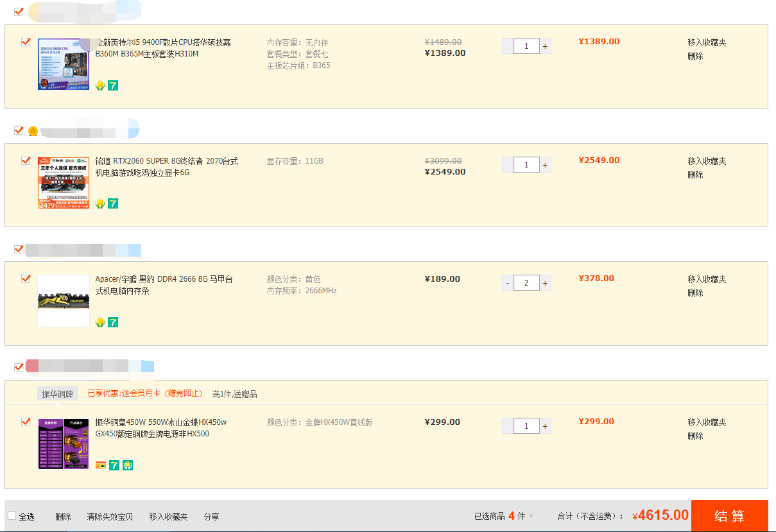Screen dimensions: 776x532
Task: Click 分享 in the bottom action bar
Action: pyautogui.click(x=212, y=517)
